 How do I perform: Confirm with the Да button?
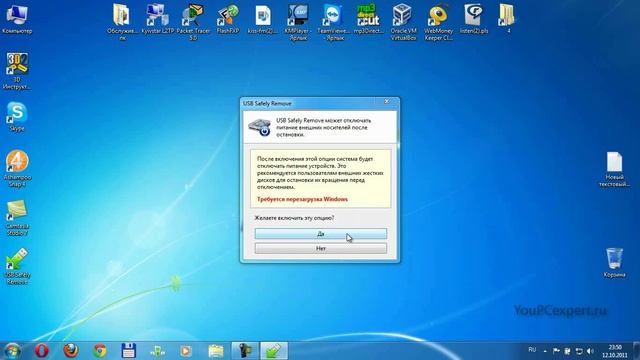click(321, 234)
